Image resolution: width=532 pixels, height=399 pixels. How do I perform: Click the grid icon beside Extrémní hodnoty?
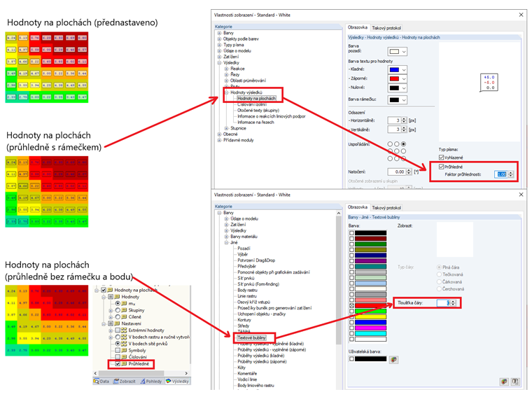click(124, 330)
